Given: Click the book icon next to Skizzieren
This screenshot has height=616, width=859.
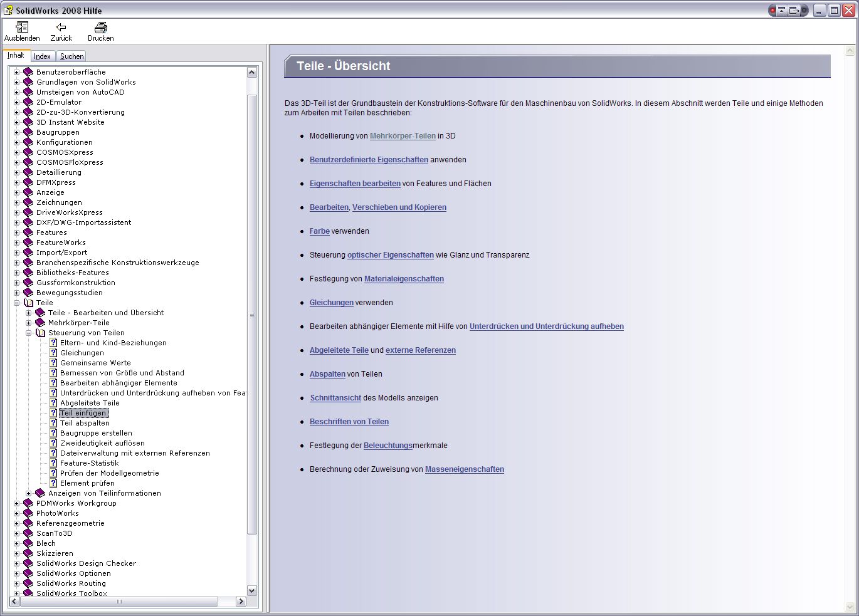Looking at the screenshot, I should [28, 553].
